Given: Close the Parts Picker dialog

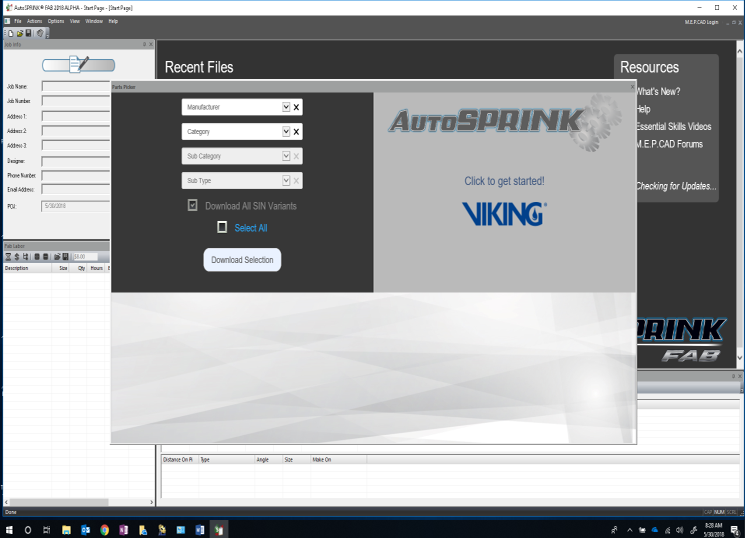Looking at the screenshot, I should pos(632,87).
